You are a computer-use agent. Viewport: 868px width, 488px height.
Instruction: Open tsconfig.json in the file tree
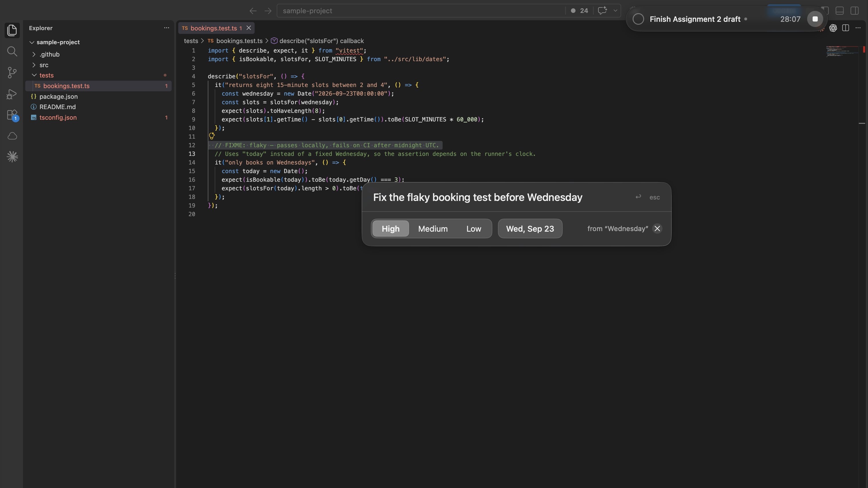pos(98,118)
